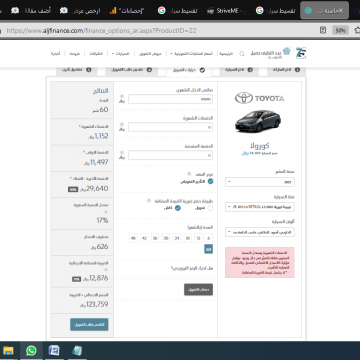
Task: Click the 17% annual rate value
Action: 102,220
